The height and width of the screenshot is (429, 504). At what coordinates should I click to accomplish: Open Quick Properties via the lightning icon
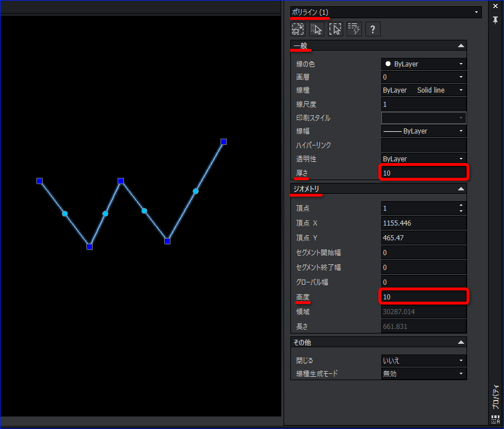354,28
